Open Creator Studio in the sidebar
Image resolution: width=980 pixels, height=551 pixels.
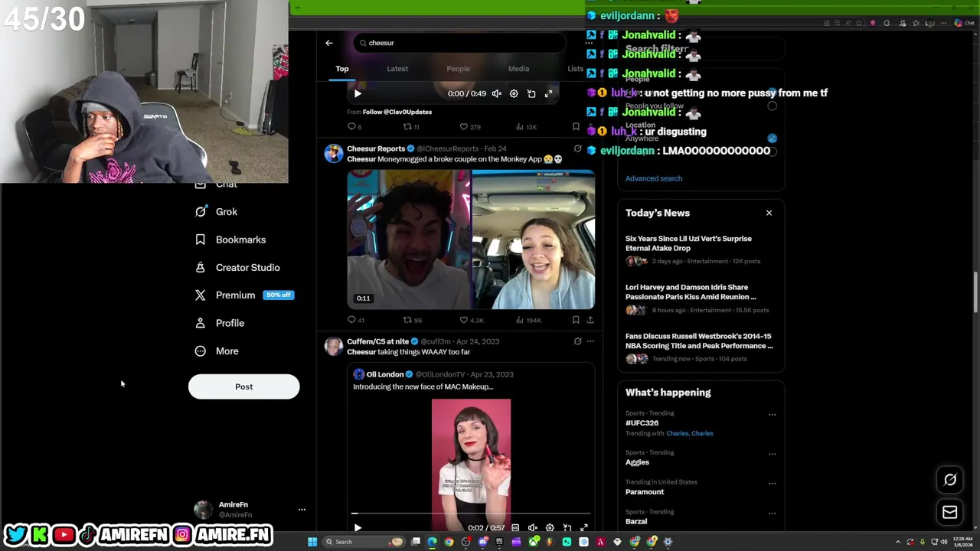click(x=237, y=267)
